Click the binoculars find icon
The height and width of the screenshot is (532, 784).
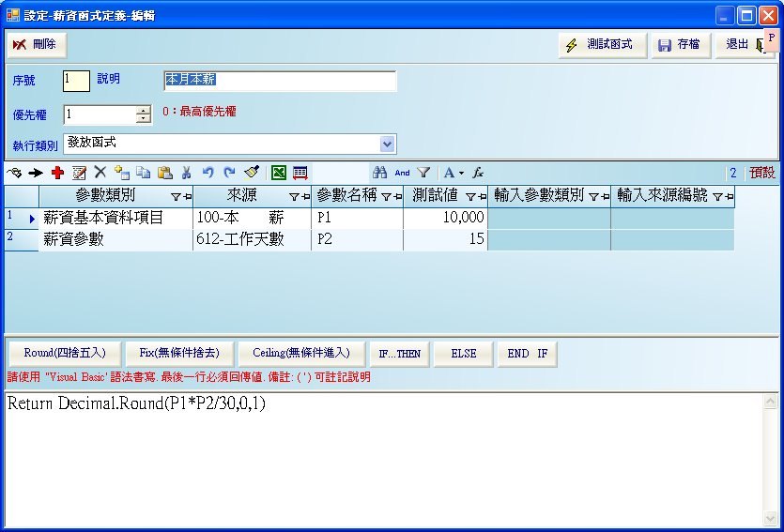380,173
